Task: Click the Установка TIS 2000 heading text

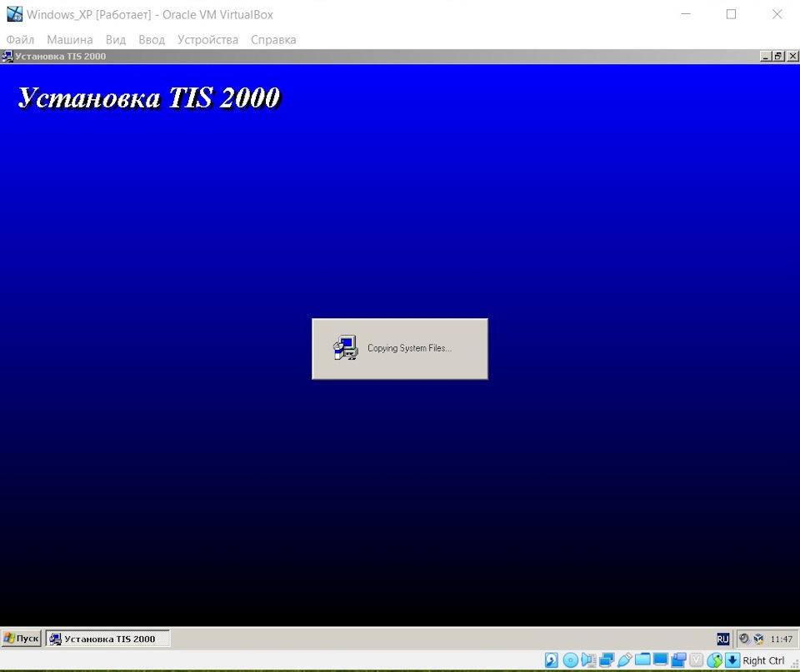Action: [x=149, y=97]
